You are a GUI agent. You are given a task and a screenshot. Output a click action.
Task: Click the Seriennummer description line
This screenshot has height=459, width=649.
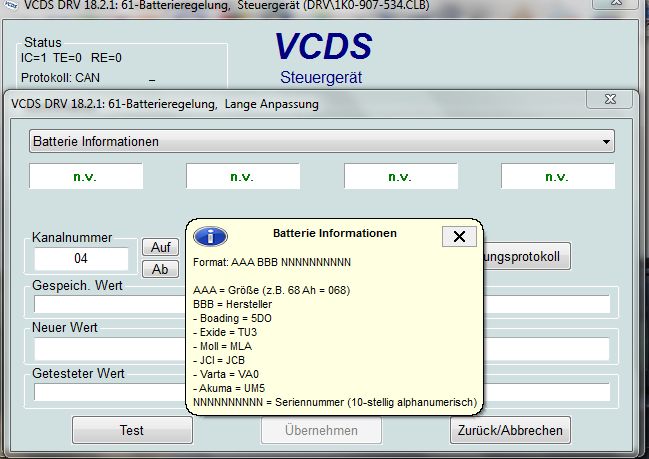tap(335, 402)
